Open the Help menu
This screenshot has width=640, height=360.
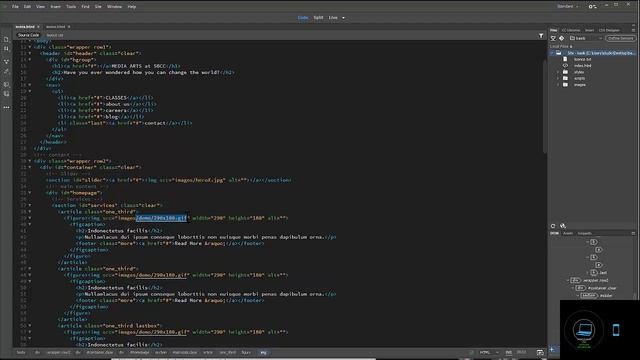coord(132,7)
